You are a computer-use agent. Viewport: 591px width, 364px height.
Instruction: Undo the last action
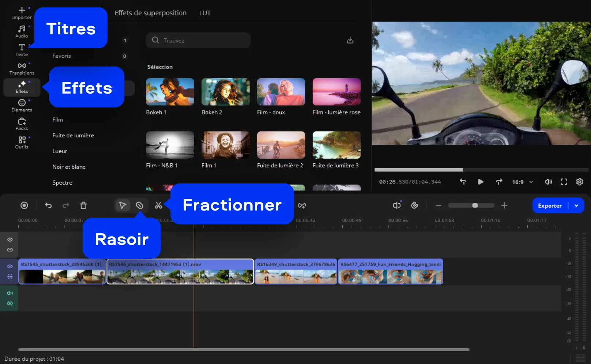pos(48,205)
